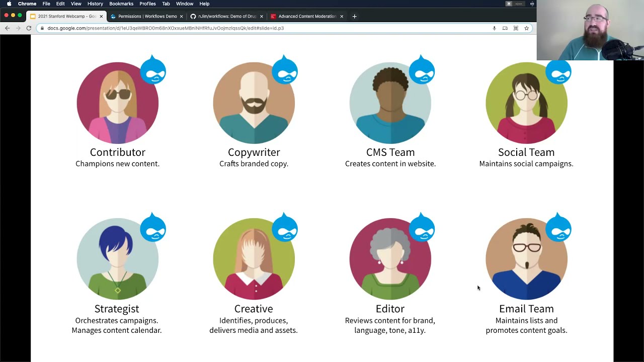Switch to the Advanced Content Moderation tab
The image size is (644, 362).
coord(306,16)
